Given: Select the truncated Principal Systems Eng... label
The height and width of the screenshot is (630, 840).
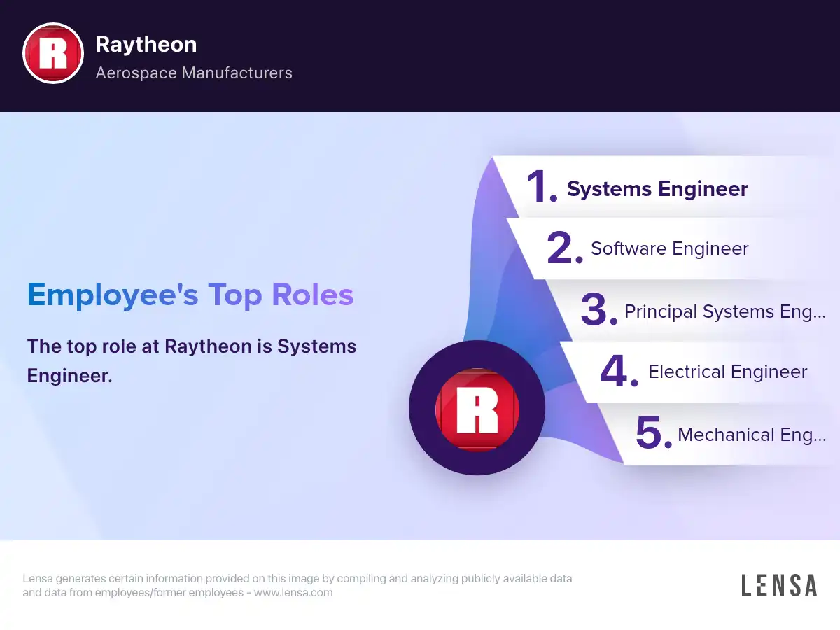Looking at the screenshot, I should tap(724, 311).
